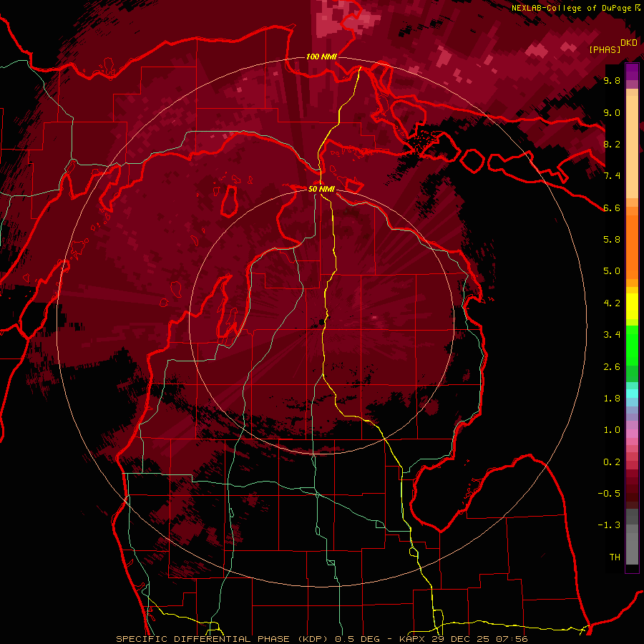Select the 2.6 scale label
The width and height of the screenshot is (644, 644).
point(612,367)
